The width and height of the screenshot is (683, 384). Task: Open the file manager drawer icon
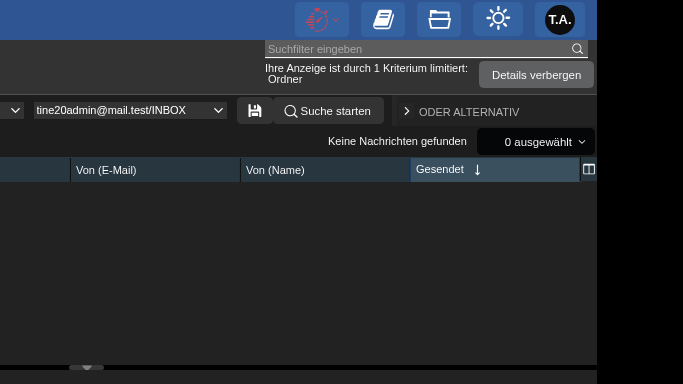pyautogui.click(x=439, y=20)
